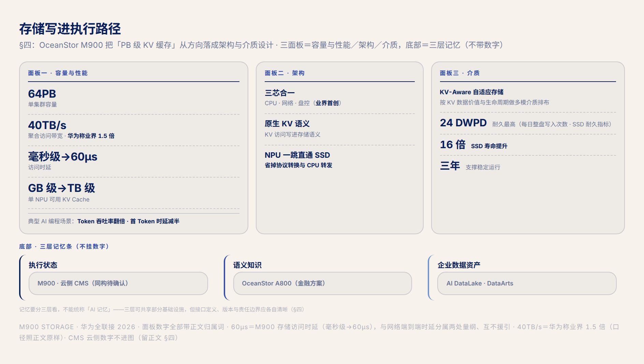The width and height of the screenshot is (644, 364).
Task: Click the label 访问时延
Action: 40,167
